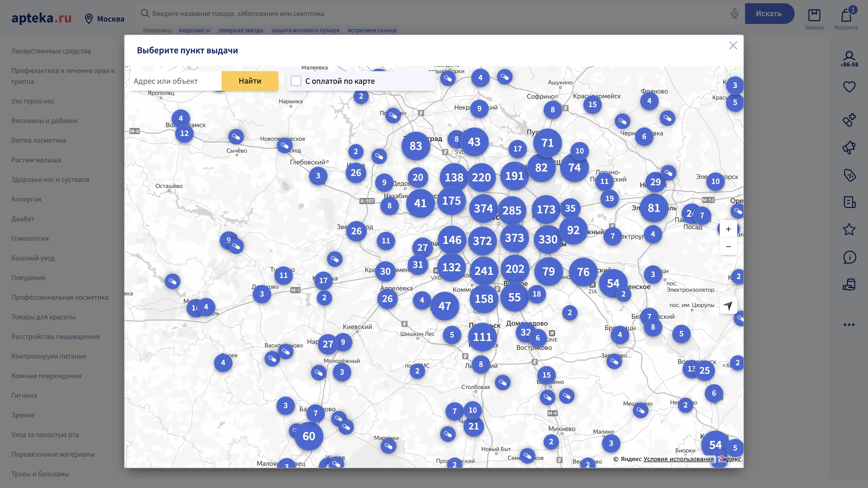Change city by clicking Москва location
Image resolution: width=868 pixels, height=488 pixels.
tap(104, 19)
